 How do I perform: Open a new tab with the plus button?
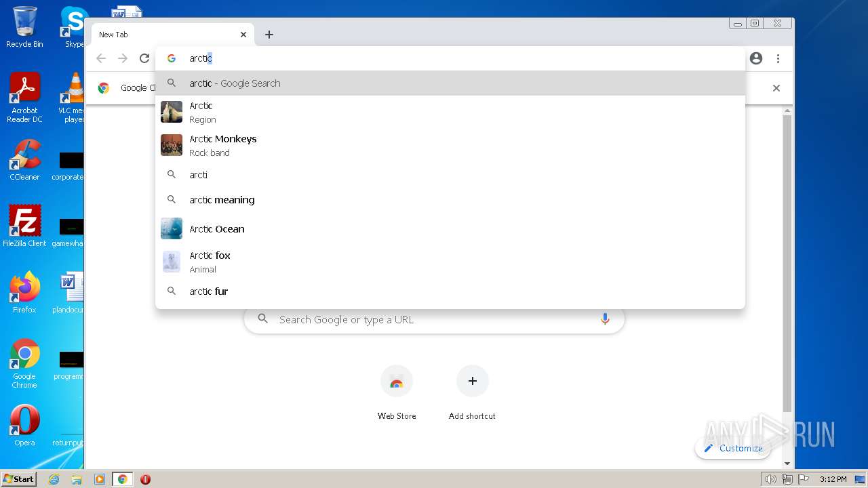269,35
